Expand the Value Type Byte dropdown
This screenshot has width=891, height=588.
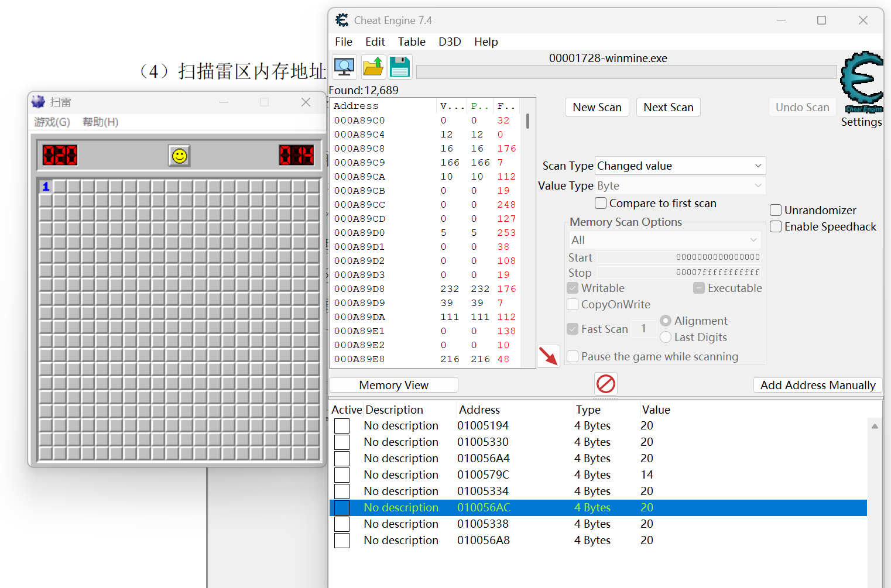point(680,185)
